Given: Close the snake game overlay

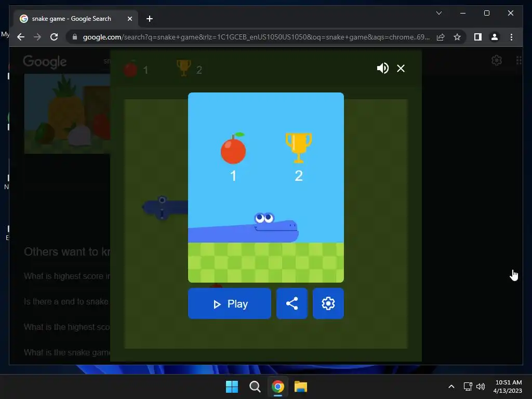Looking at the screenshot, I should tap(401, 68).
